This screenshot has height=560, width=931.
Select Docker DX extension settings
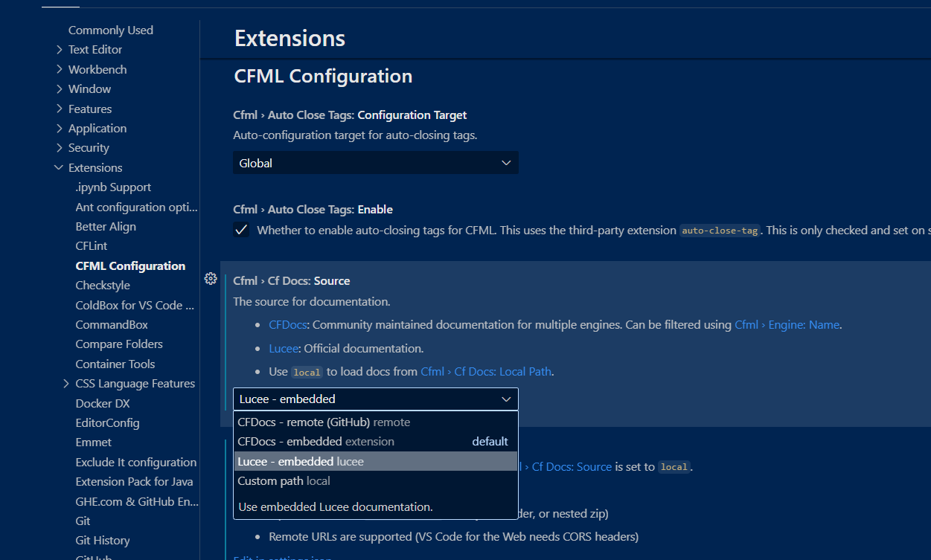pyautogui.click(x=103, y=403)
